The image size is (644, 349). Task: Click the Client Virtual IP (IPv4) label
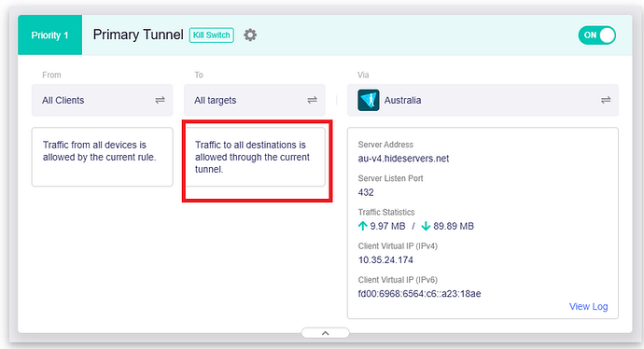(398, 246)
